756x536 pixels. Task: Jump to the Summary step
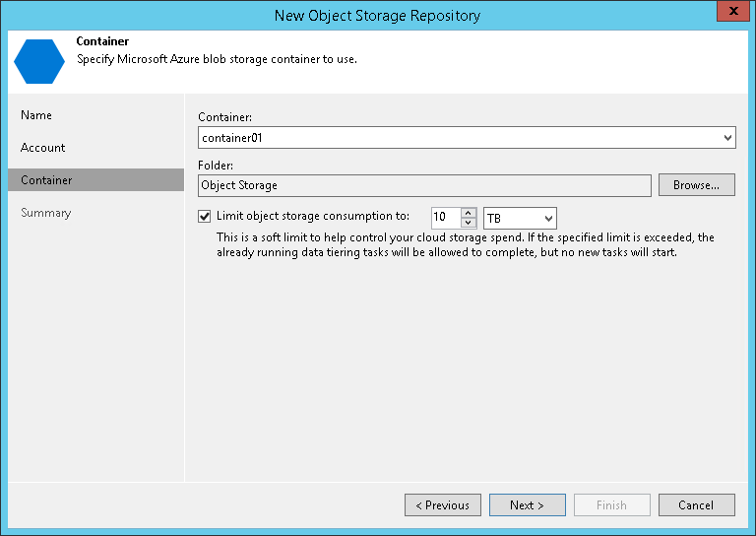46,213
